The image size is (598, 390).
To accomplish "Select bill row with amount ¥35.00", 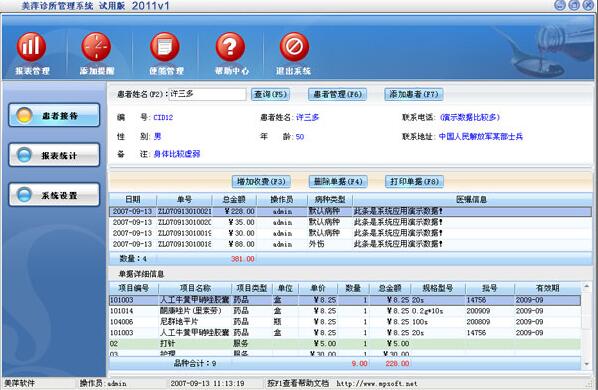I will [350, 222].
